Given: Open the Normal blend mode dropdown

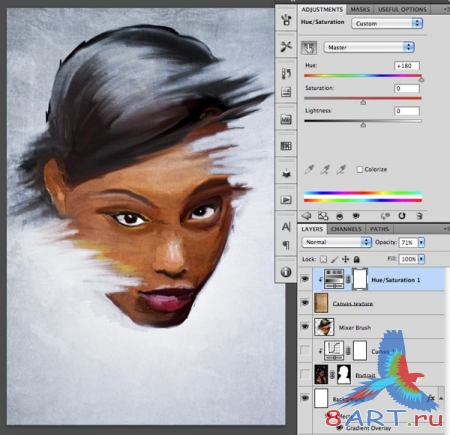Looking at the screenshot, I should [336, 242].
